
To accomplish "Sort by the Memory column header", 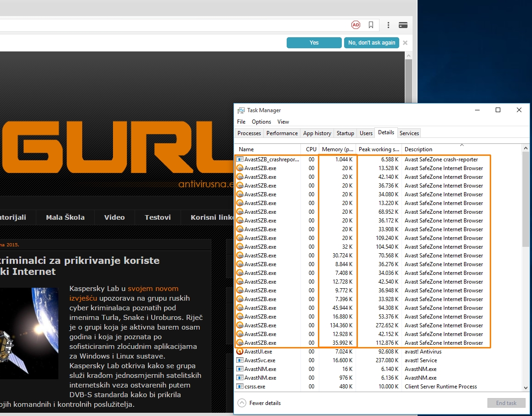I will click(x=337, y=149).
